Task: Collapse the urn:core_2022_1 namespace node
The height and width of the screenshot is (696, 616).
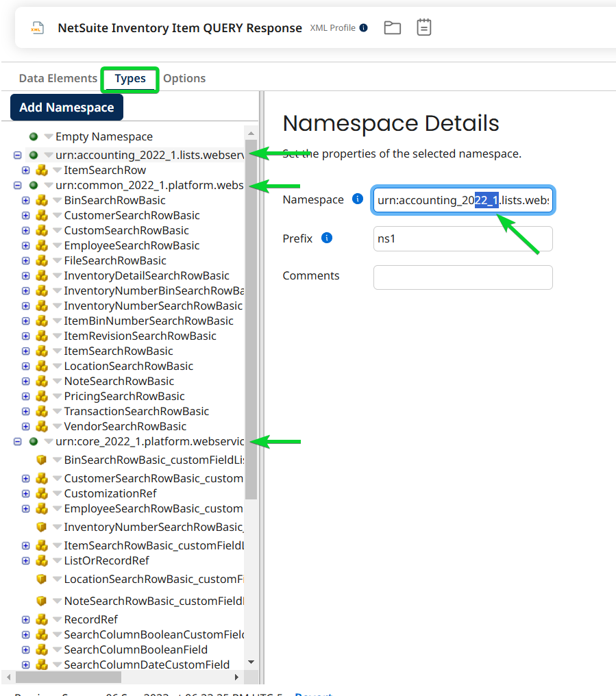Action: [17, 442]
